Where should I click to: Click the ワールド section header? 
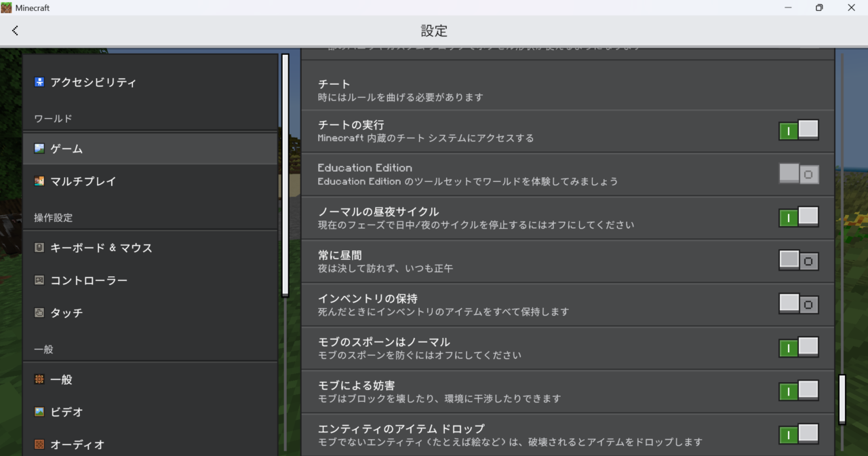[53, 119]
